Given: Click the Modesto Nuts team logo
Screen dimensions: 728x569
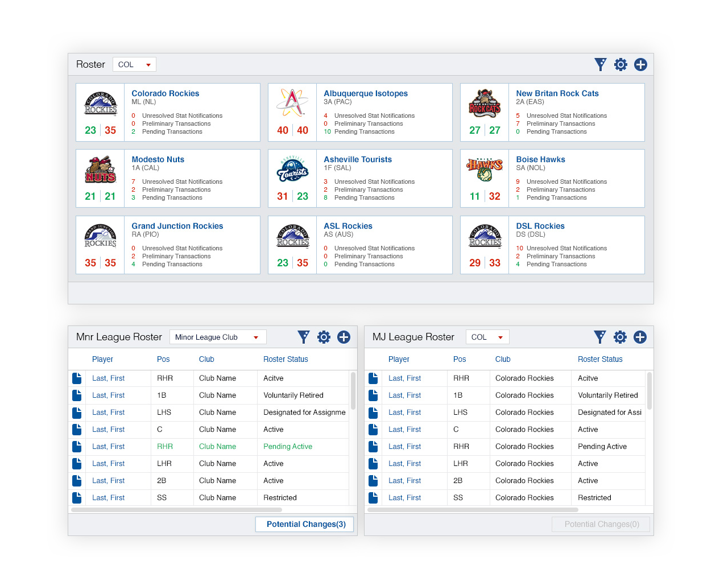Looking at the screenshot, I should [101, 170].
